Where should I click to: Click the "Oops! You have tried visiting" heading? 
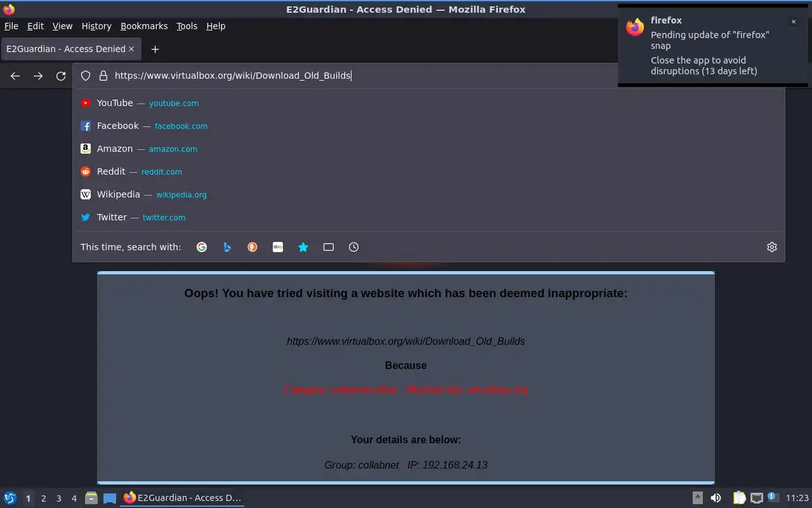click(406, 293)
